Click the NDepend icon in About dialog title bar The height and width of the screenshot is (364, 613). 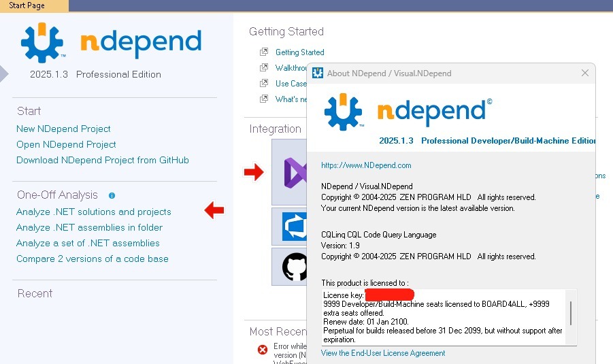[318, 73]
